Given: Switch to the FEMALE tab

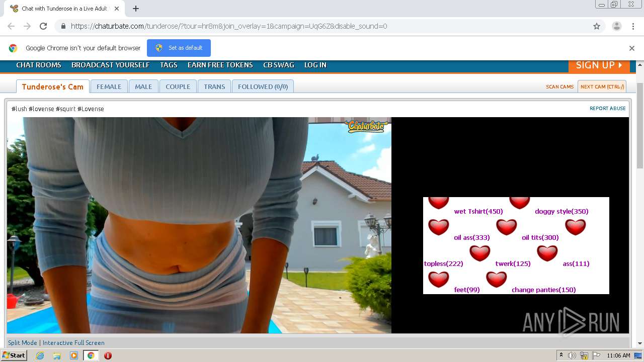Looking at the screenshot, I should 109,86.
